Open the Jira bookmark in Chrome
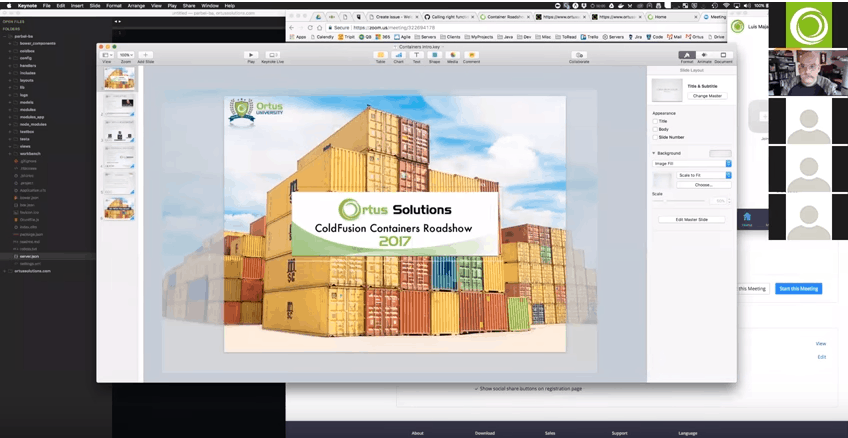Viewport: 848px width, 438px height. pos(635,37)
